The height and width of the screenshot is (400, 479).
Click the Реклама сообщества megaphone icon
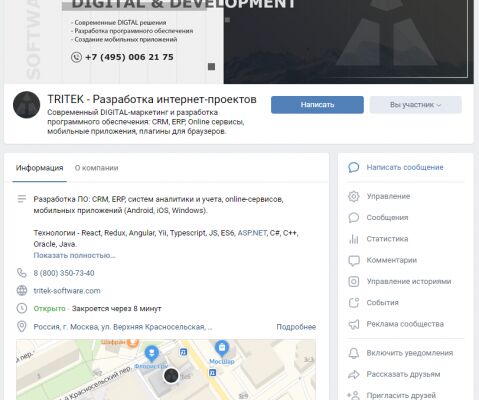[x=354, y=324]
